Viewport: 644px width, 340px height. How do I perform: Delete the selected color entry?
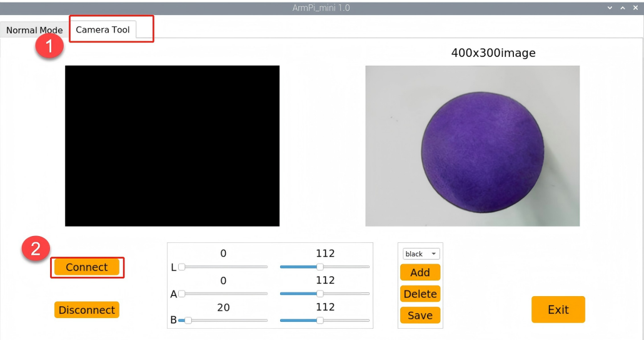[420, 294]
